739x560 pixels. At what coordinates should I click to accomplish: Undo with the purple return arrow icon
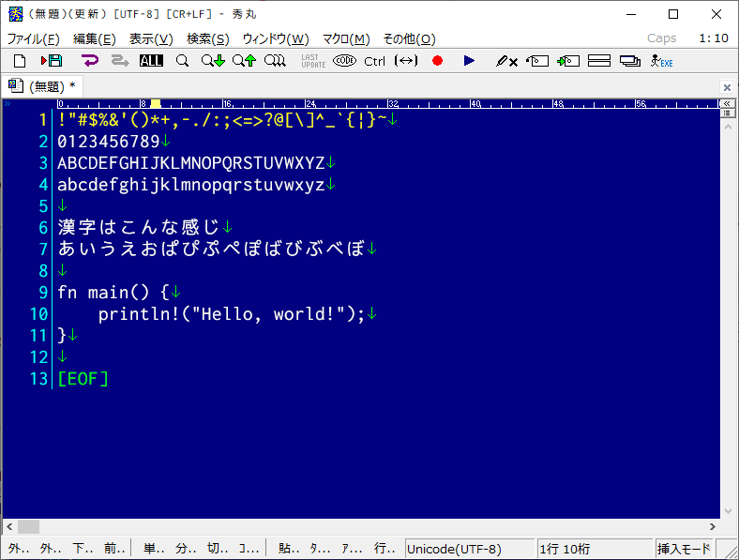point(89,61)
